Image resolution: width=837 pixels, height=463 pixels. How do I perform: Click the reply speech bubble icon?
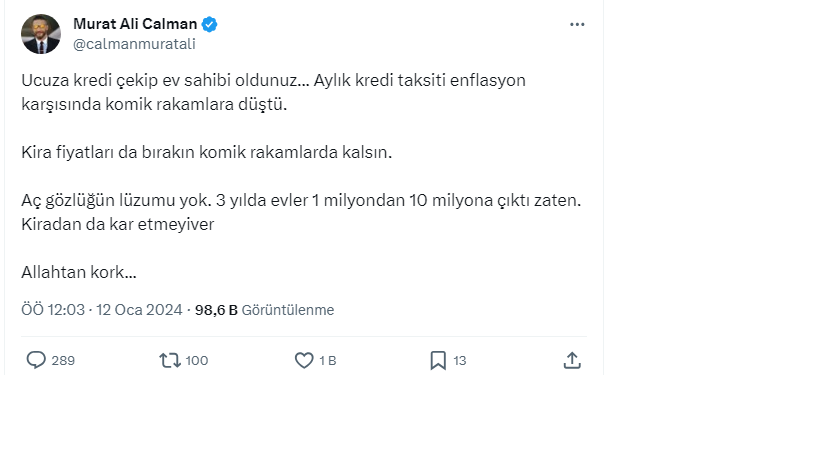[x=36, y=360]
